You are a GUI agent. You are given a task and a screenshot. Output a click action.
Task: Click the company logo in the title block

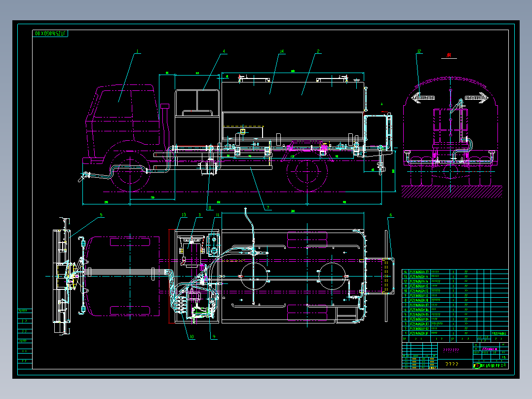coord(477,365)
